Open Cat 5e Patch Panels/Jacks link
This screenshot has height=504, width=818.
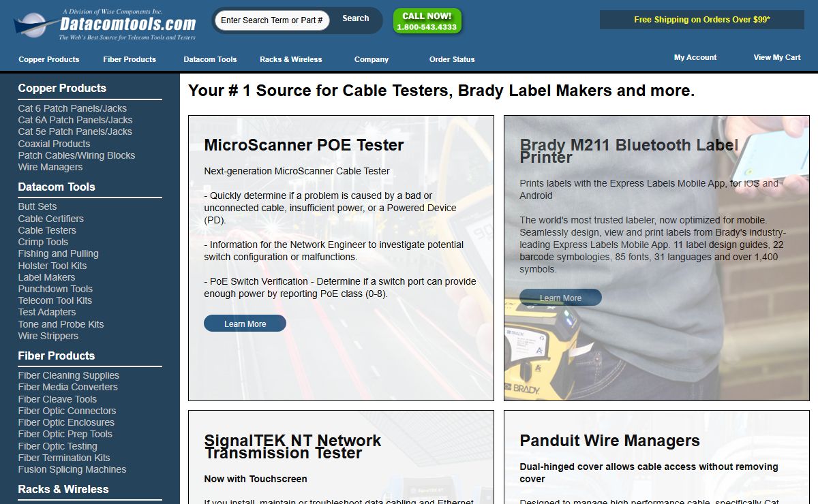coord(75,131)
